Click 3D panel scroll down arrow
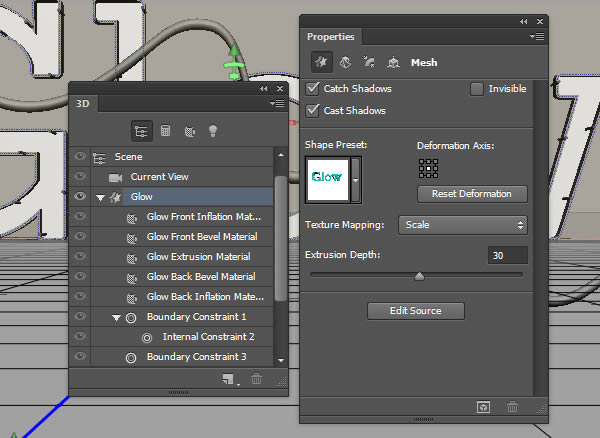The width and height of the screenshot is (600, 438). click(281, 360)
